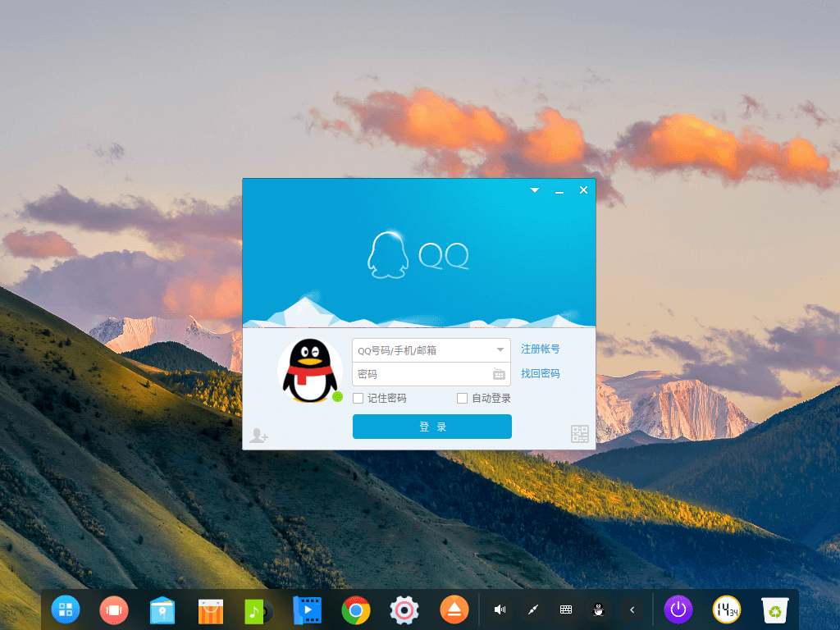Click the dock clock showing 14:34

[x=727, y=609]
